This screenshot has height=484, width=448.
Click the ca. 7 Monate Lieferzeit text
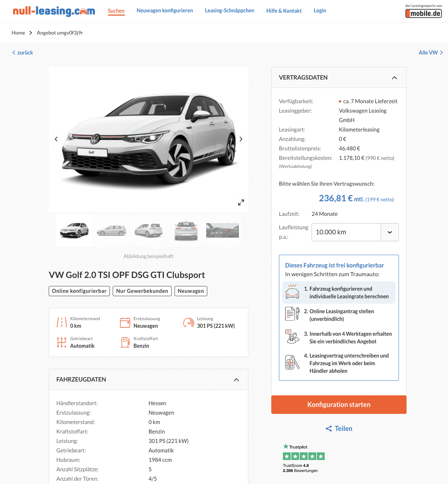370,101
